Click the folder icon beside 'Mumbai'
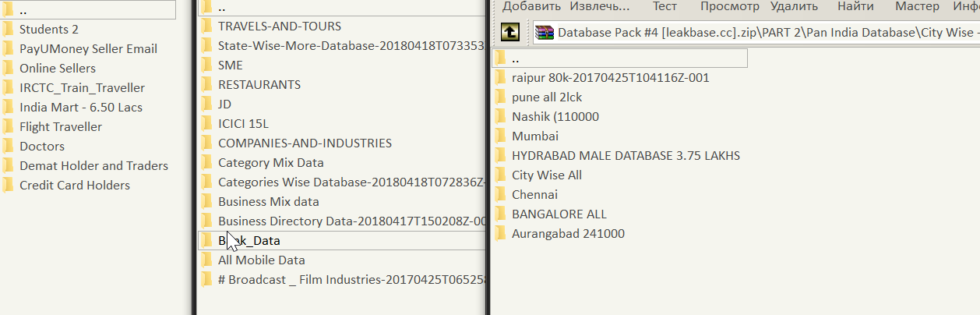Viewport: 980px width, 315px height. click(500, 136)
